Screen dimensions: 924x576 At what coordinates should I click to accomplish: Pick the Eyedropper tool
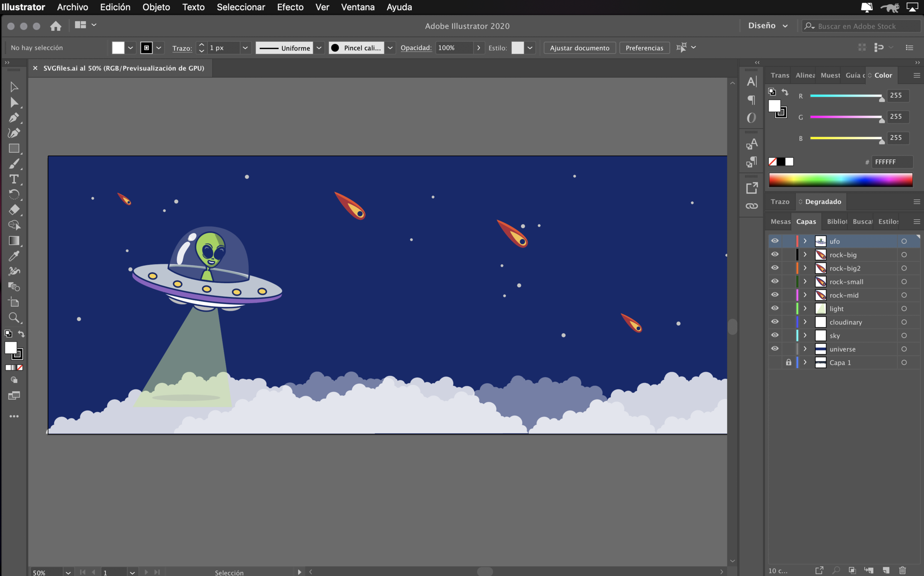click(x=14, y=256)
